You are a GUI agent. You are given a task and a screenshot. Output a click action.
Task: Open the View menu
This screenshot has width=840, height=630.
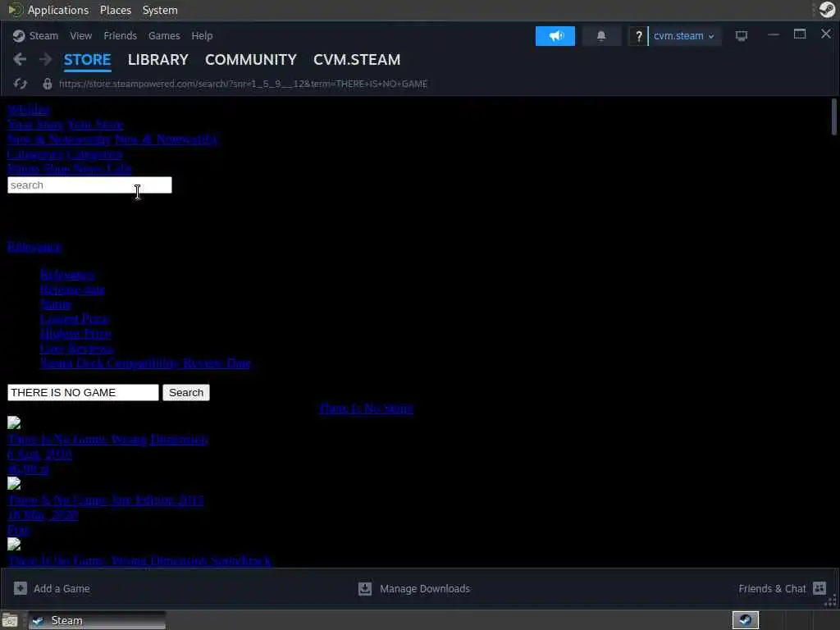81,36
